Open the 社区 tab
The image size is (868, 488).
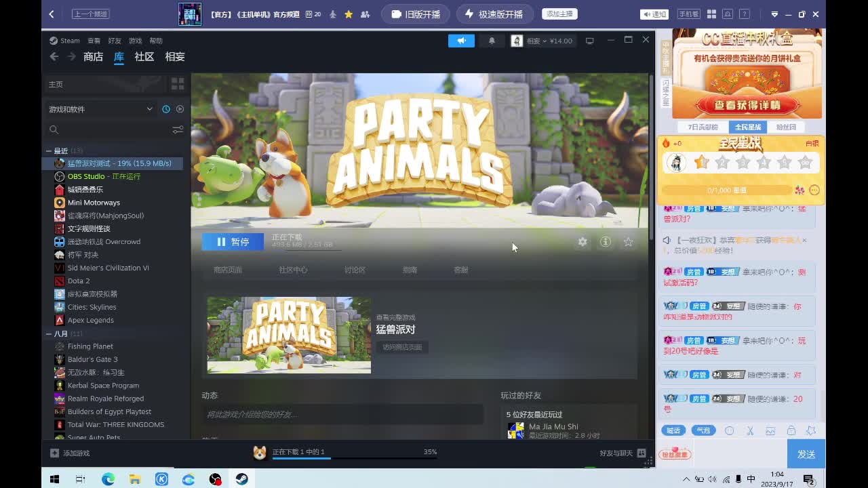144,57
